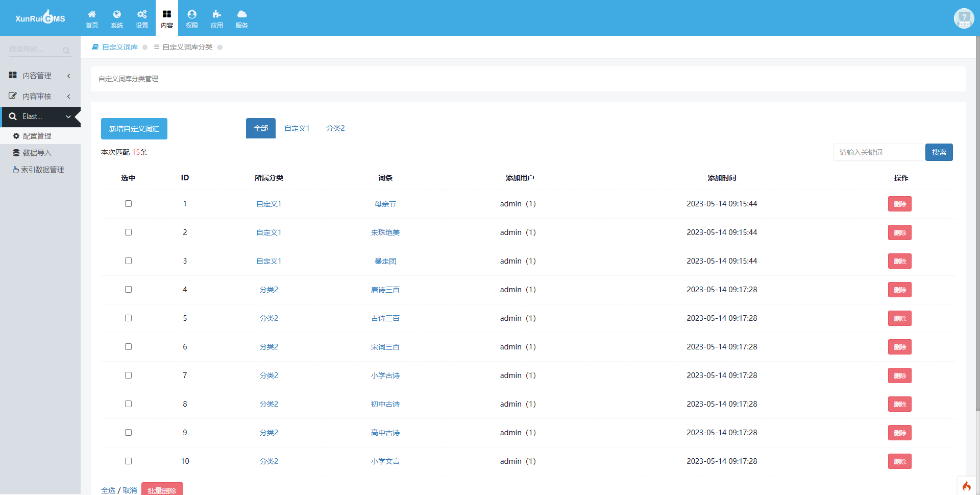The width and height of the screenshot is (980, 495).
Task: Click the 配置管理 gear icon in sidebar
Action: tap(16, 136)
